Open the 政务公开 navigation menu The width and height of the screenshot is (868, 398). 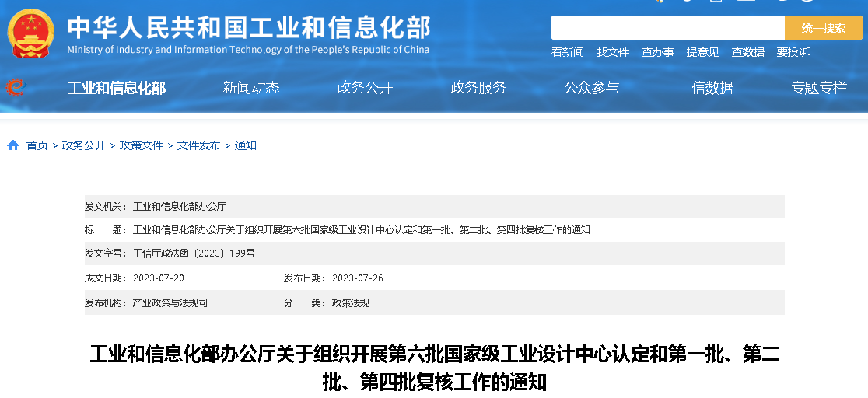tap(365, 88)
